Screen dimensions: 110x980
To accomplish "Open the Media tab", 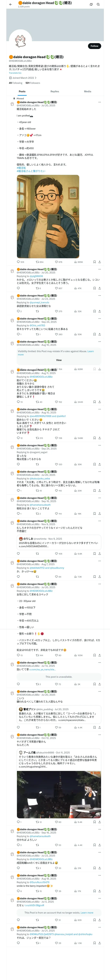I will pos(88,91).
